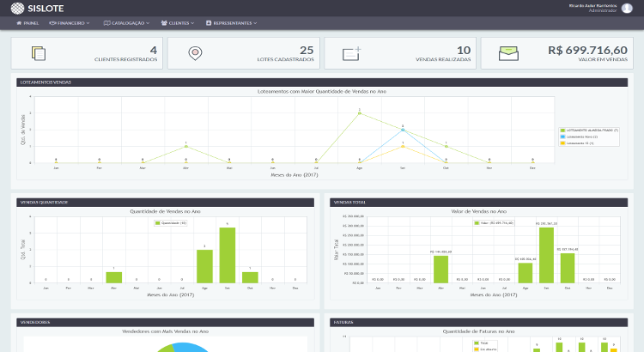Click the tallest Set bar in Quantidade de Vendas chart

[228, 256]
